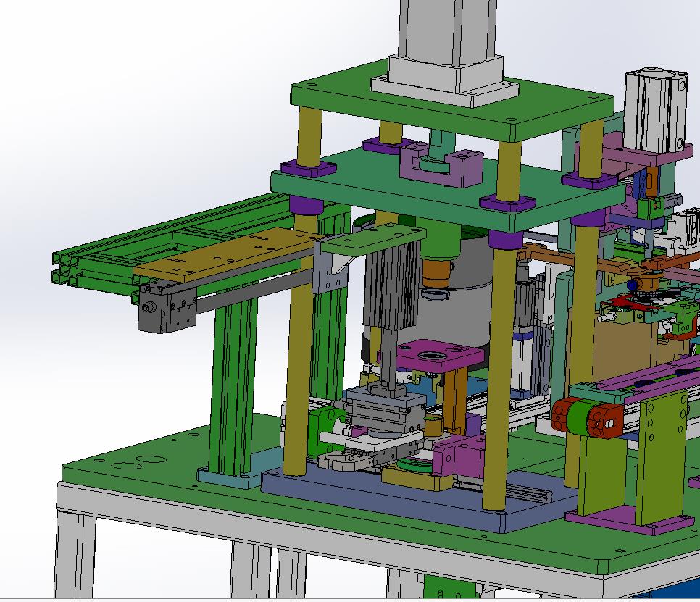Select the tall gray press cylinder on top
Screen dimensions: 700x602
coord(448,33)
